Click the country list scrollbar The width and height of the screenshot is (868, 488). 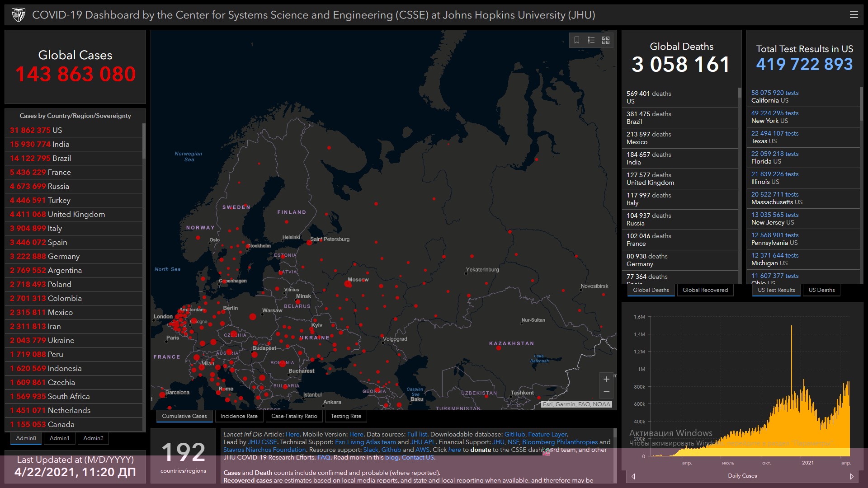(144, 141)
